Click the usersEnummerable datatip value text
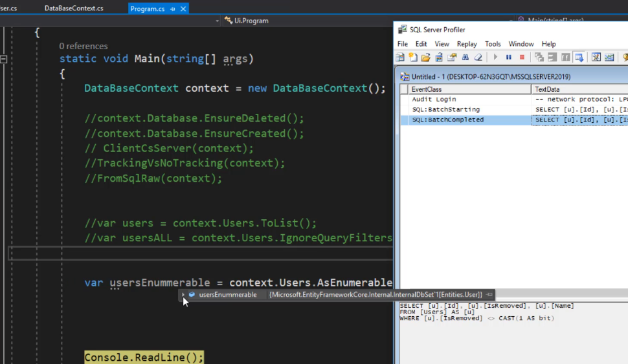Screen dimensions: 628x364 [x=376, y=294]
